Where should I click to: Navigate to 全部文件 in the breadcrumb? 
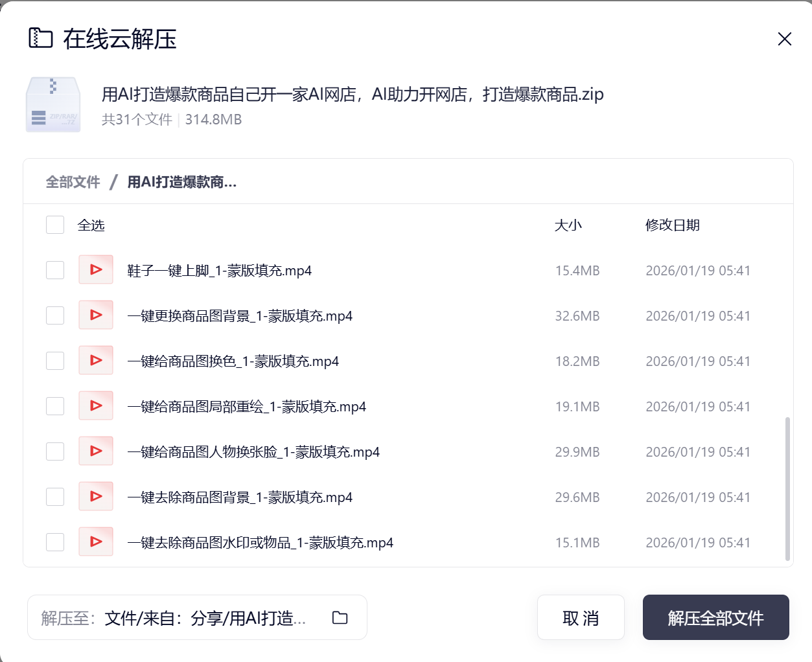[x=73, y=182]
